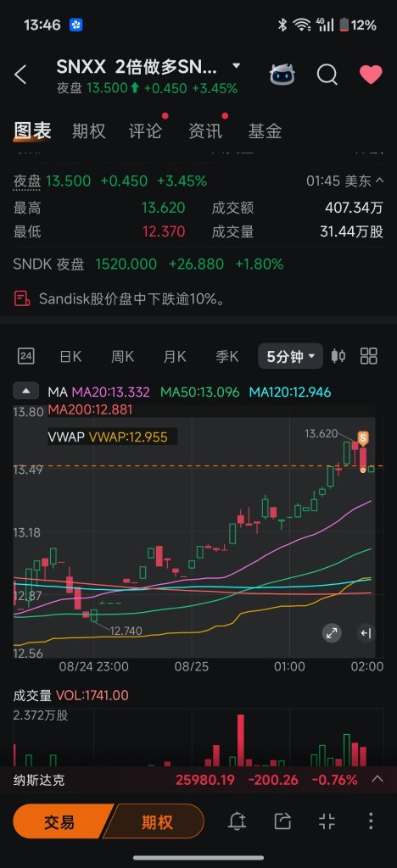
Task: Switch to the 期权 tab
Action: coord(88,131)
